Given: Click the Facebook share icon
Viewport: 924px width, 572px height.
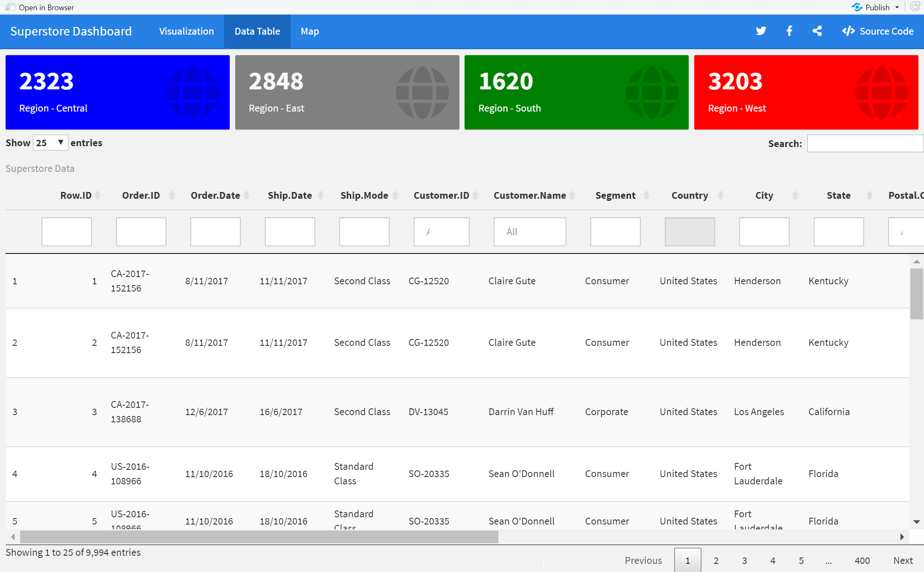Looking at the screenshot, I should pyautogui.click(x=789, y=31).
